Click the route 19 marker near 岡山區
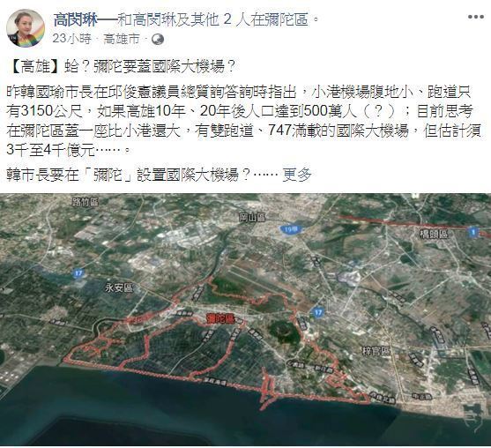 290,229
